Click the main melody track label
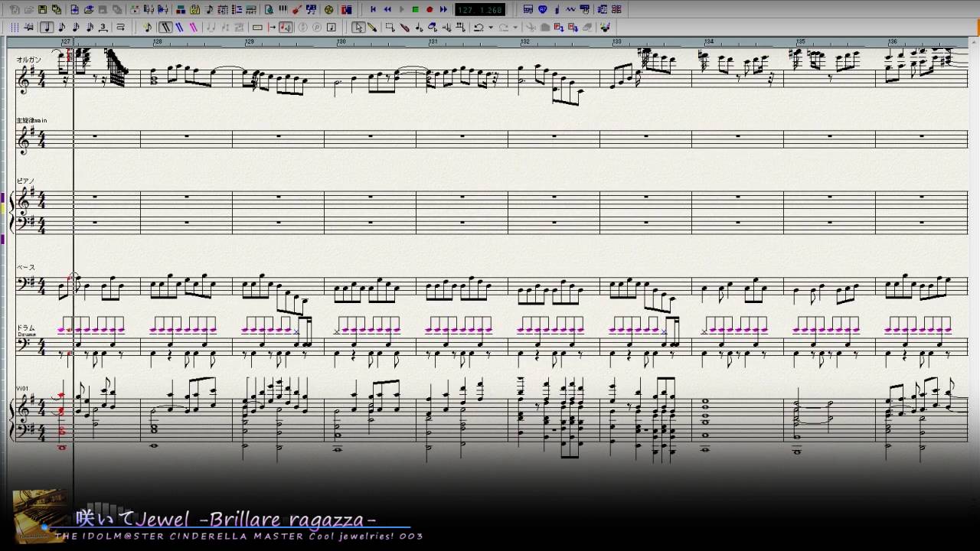This screenshot has width=980, height=551. click(31, 120)
